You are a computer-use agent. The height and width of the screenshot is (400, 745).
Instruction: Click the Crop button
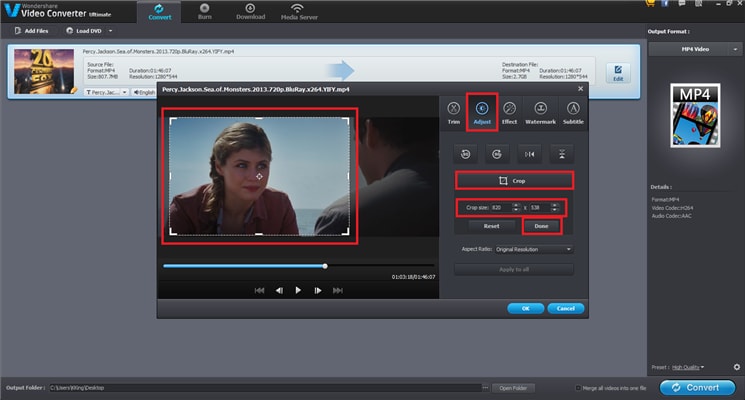514,181
